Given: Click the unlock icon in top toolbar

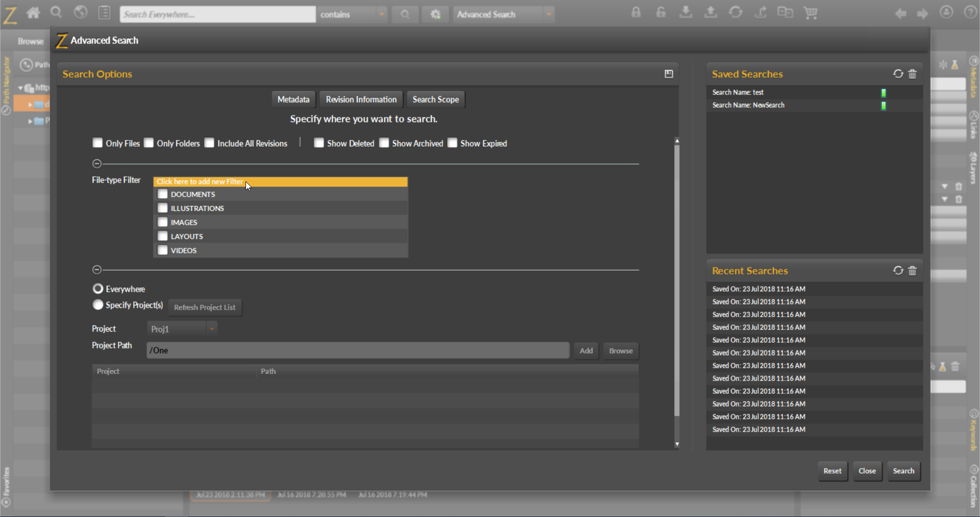Looking at the screenshot, I should [x=661, y=12].
